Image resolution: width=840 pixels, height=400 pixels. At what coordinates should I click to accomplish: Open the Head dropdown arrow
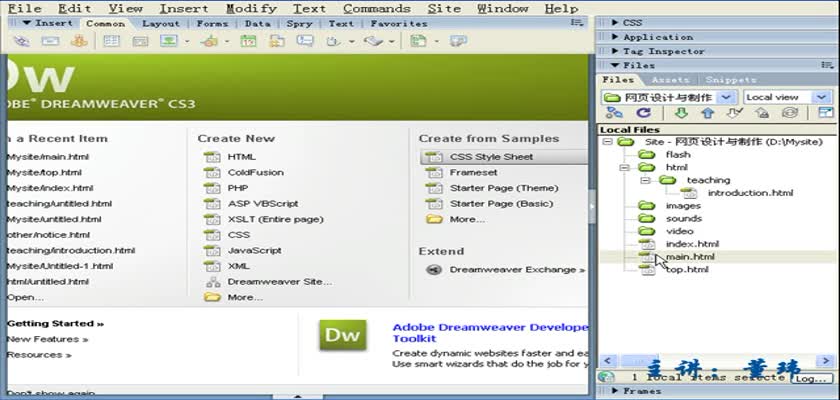pyautogui.click(x=351, y=41)
